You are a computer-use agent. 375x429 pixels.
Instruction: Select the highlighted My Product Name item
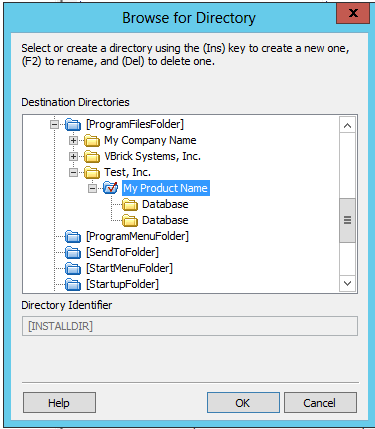tap(166, 188)
